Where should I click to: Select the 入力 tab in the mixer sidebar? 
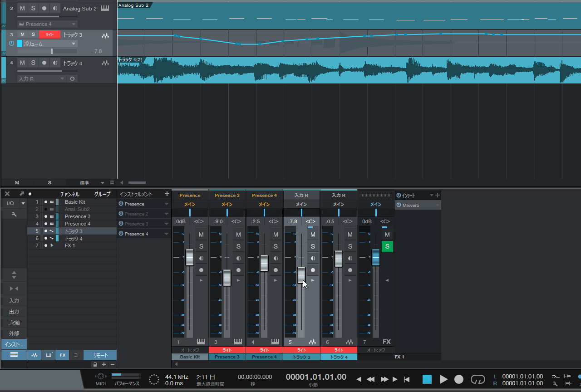point(14,301)
